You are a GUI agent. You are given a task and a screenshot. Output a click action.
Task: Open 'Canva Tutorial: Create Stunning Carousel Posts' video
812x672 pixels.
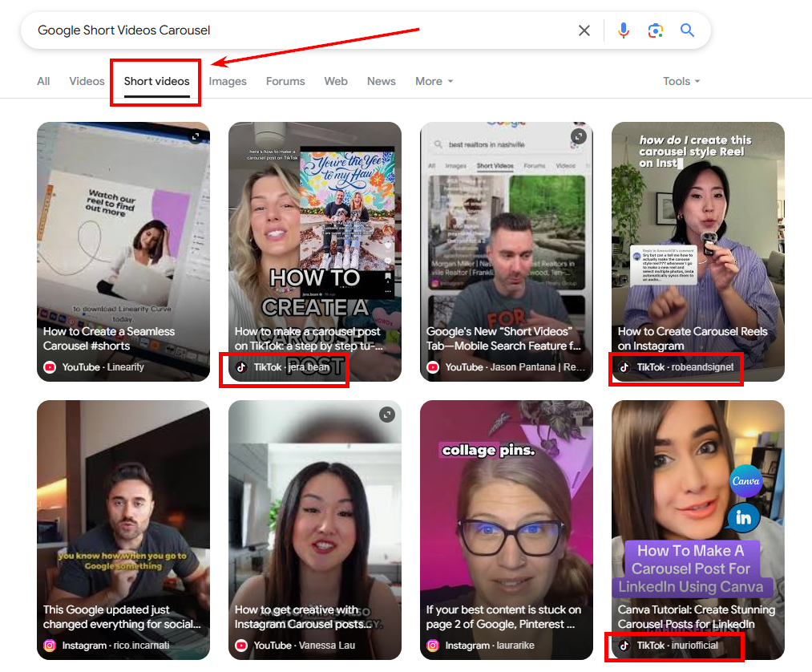click(697, 617)
